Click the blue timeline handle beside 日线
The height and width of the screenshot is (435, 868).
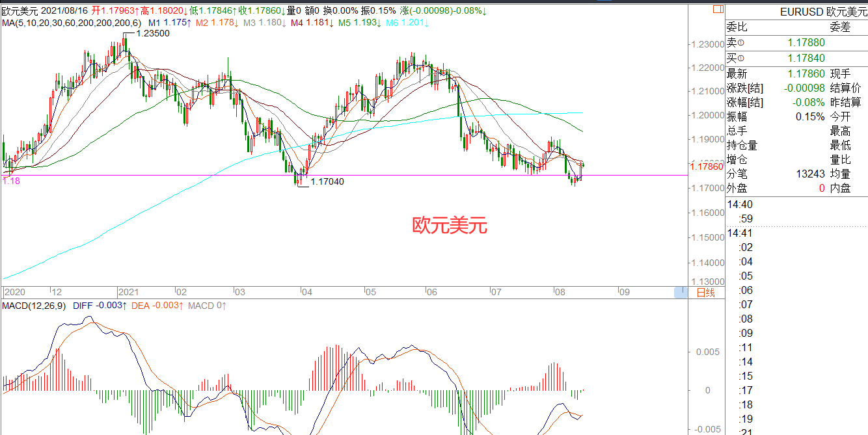681,293
